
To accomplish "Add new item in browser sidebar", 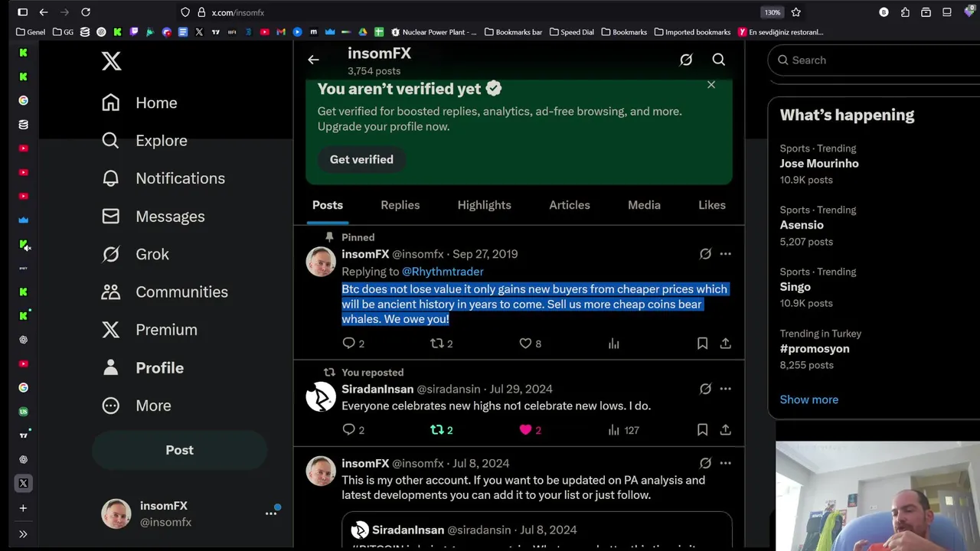I will tap(23, 507).
